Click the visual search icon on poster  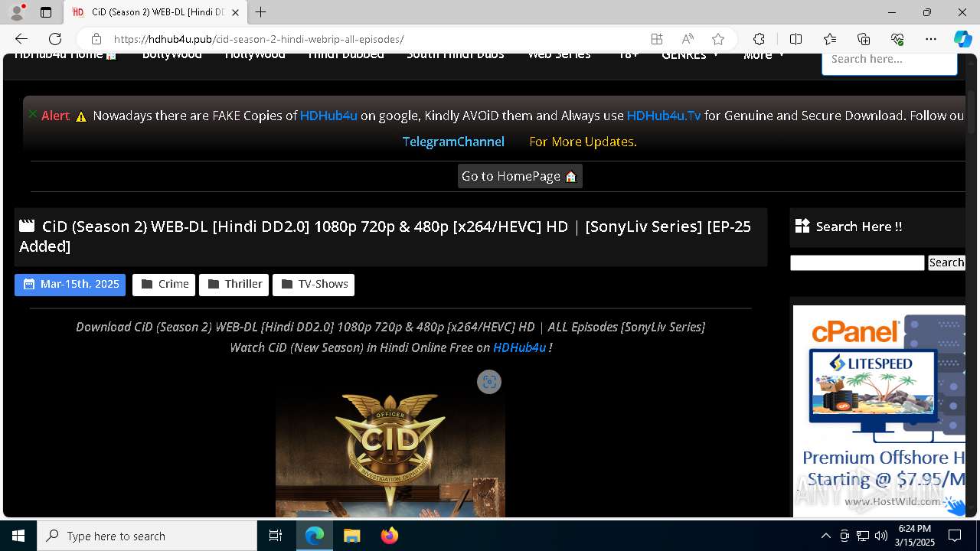pos(489,382)
